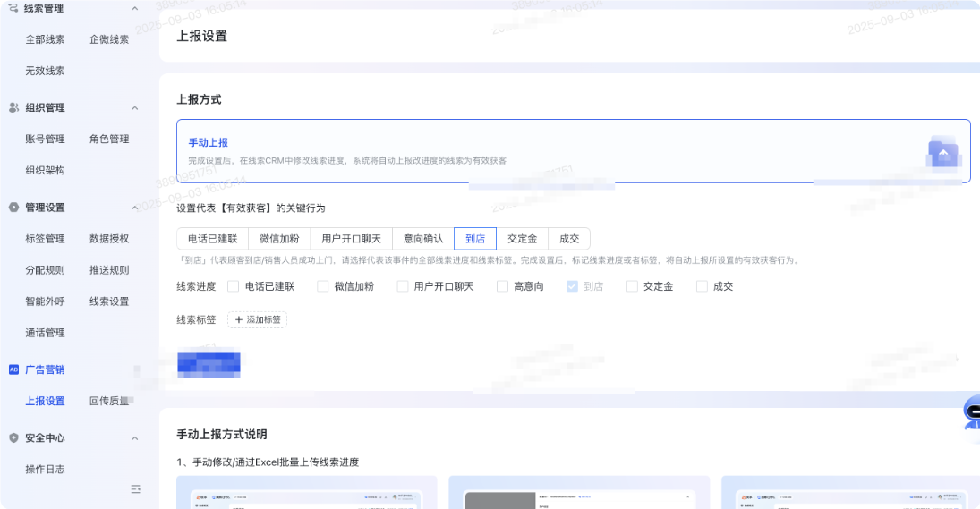This screenshot has width=980, height=509.
Task: Open the first instruction screenshot thumbnail
Action: [306, 492]
